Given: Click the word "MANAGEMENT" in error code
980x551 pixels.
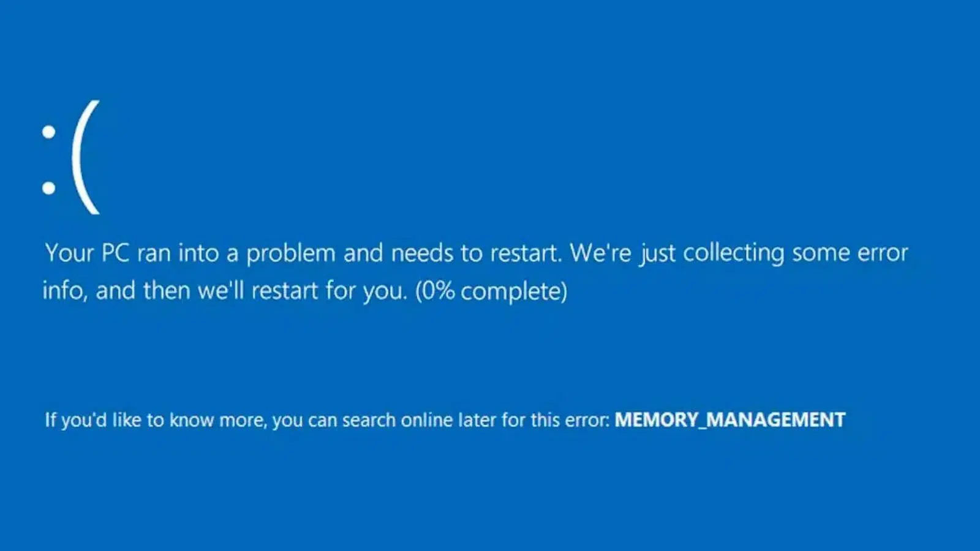Looking at the screenshot, I should pos(776,420).
